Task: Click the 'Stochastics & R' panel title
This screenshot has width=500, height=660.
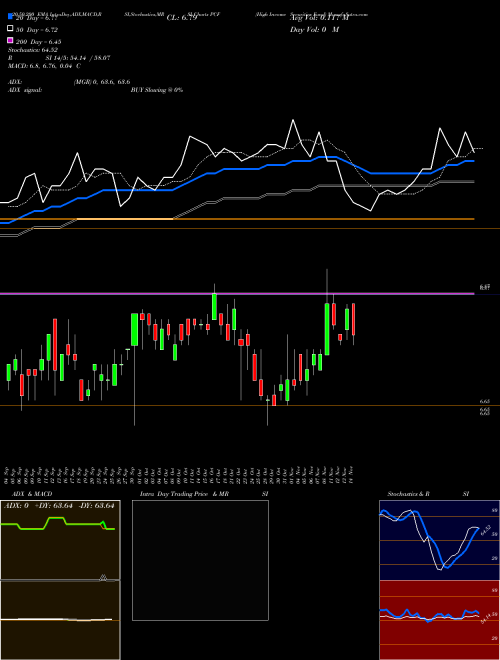Action: (408, 494)
